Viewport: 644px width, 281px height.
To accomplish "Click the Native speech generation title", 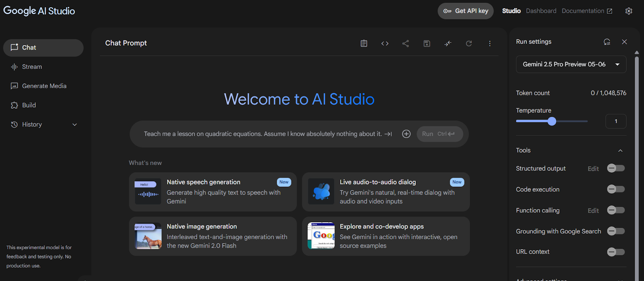I will tap(204, 182).
